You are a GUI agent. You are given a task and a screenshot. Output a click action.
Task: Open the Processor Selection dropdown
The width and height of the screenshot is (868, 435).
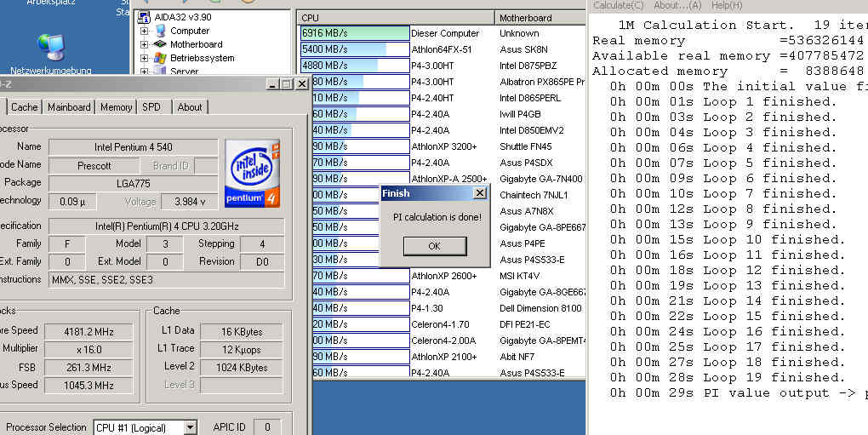pyautogui.click(x=190, y=427)
